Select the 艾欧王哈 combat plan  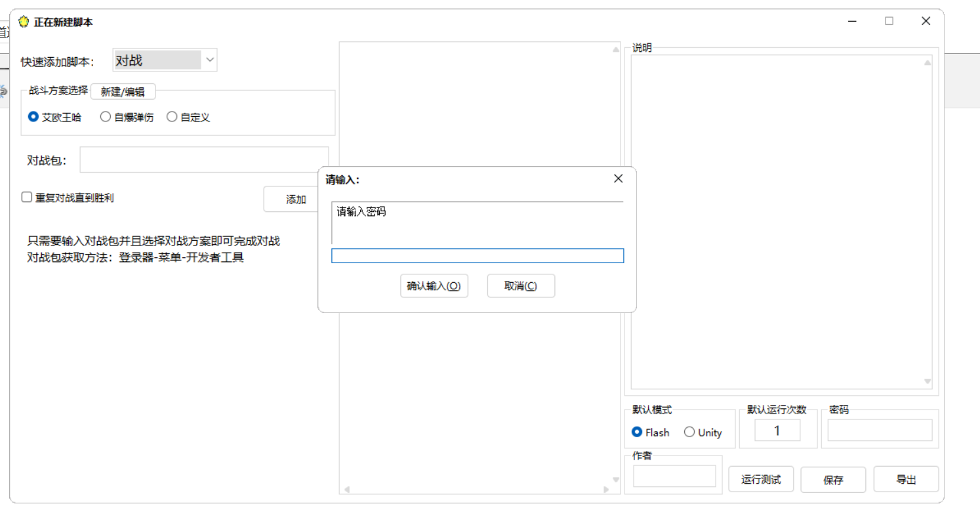point(33,117)
